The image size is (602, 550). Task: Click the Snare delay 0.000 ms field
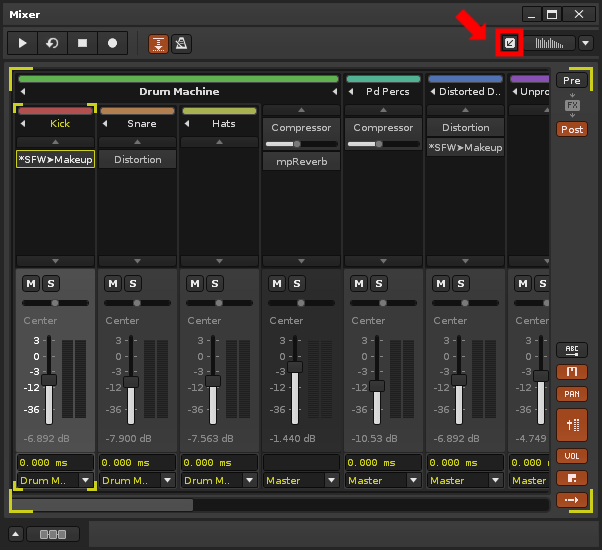pos(137,462)
